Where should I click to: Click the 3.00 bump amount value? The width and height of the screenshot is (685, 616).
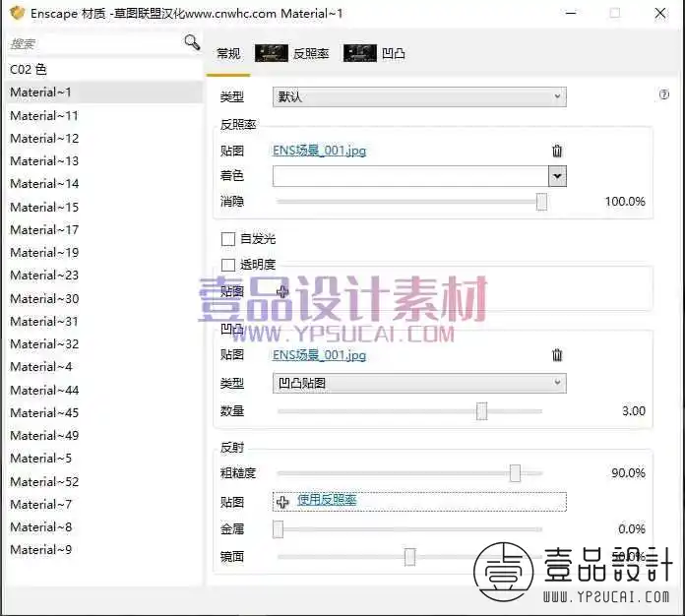tap(634, 411)
